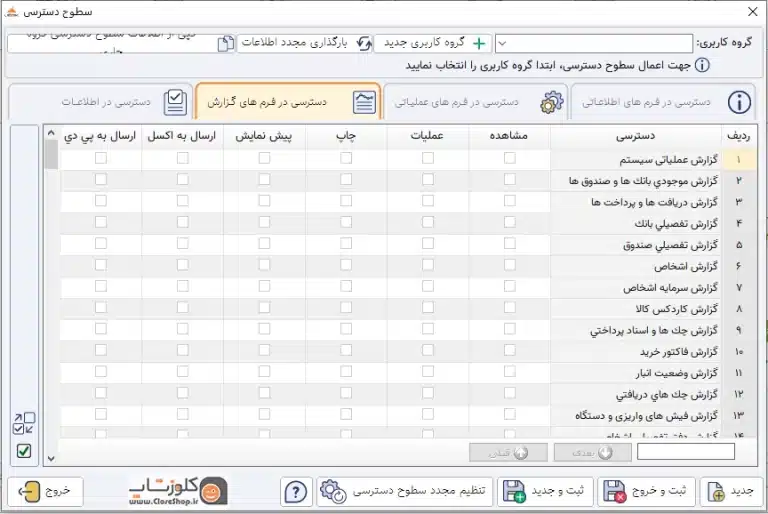Click ثبت و جدید button label
Viewport: 768px width, 514px height.
[x=558, y=491]
